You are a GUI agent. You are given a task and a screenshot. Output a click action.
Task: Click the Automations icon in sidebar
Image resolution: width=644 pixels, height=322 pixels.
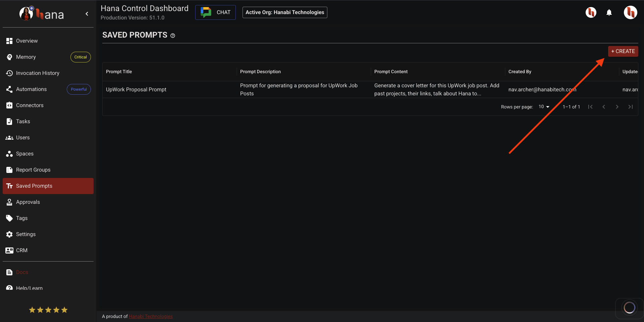coord(9,89)
